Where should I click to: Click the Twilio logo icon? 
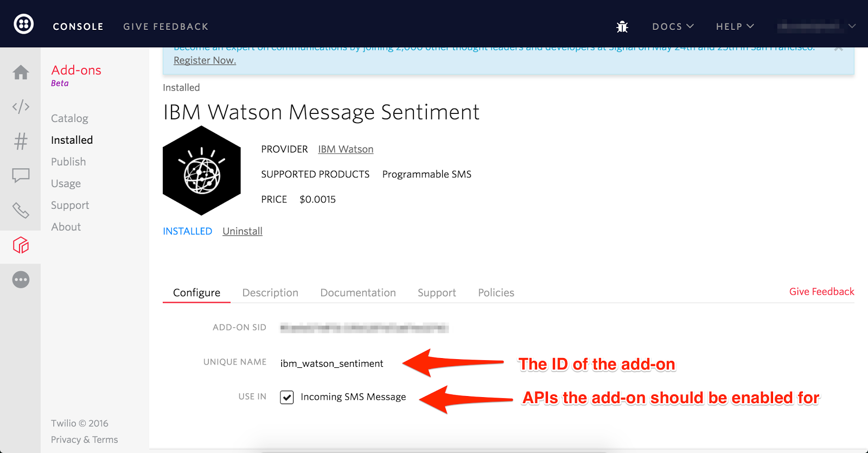point(23,24)
